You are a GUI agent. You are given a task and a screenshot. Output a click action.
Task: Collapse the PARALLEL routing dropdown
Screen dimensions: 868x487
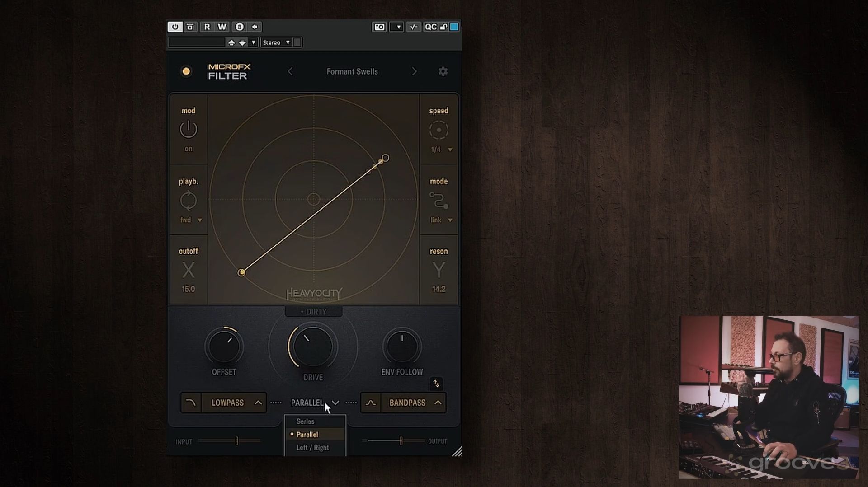click(x=315, y=403)
